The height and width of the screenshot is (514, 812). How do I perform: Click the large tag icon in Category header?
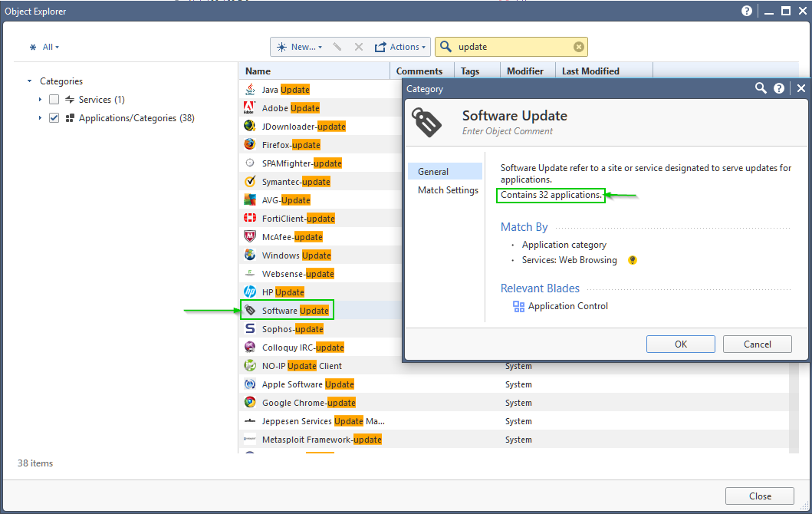click(427, 122)
